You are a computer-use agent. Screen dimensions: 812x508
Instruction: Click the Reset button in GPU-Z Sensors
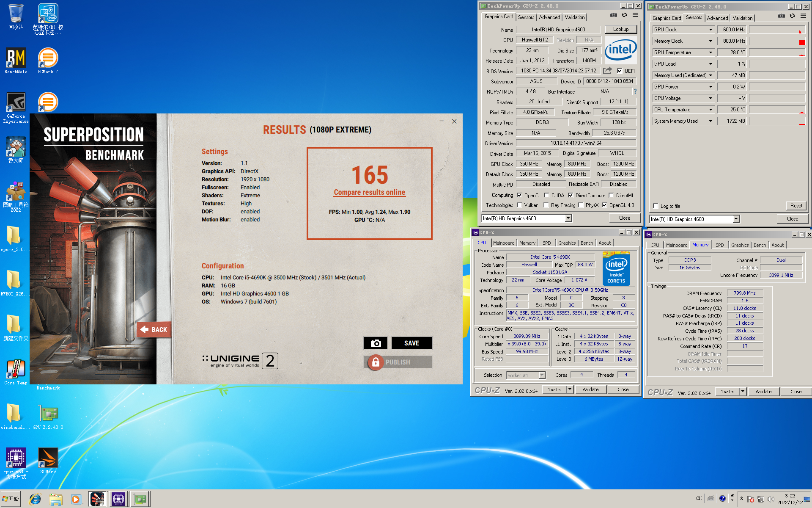(x=796, y=206)
